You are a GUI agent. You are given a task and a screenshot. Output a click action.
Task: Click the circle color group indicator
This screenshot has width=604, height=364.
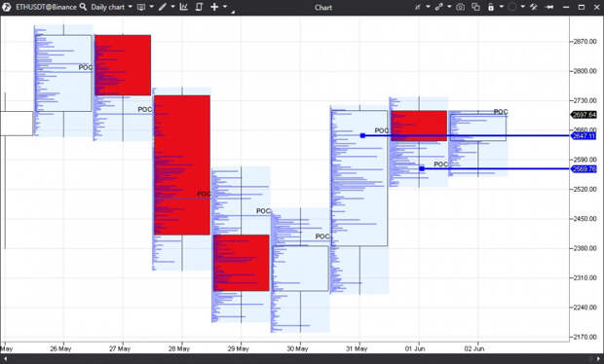(x=511, y=7)
